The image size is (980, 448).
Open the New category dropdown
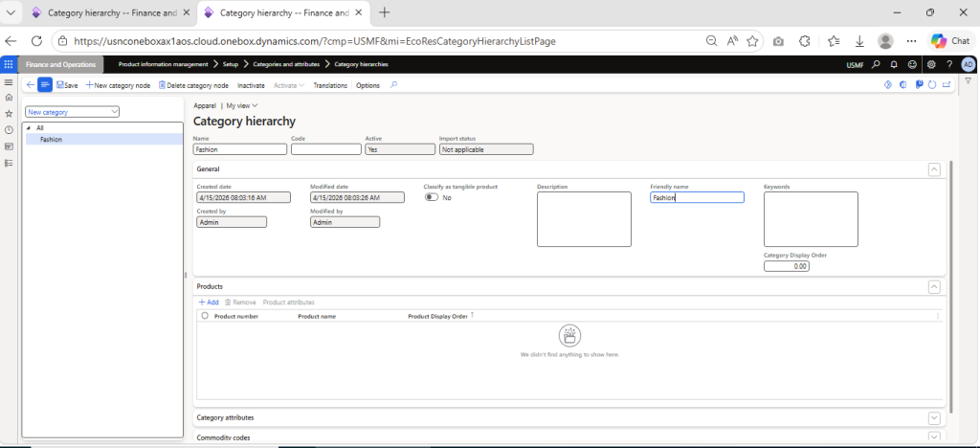pyautogui.click(x=73, y=111)
